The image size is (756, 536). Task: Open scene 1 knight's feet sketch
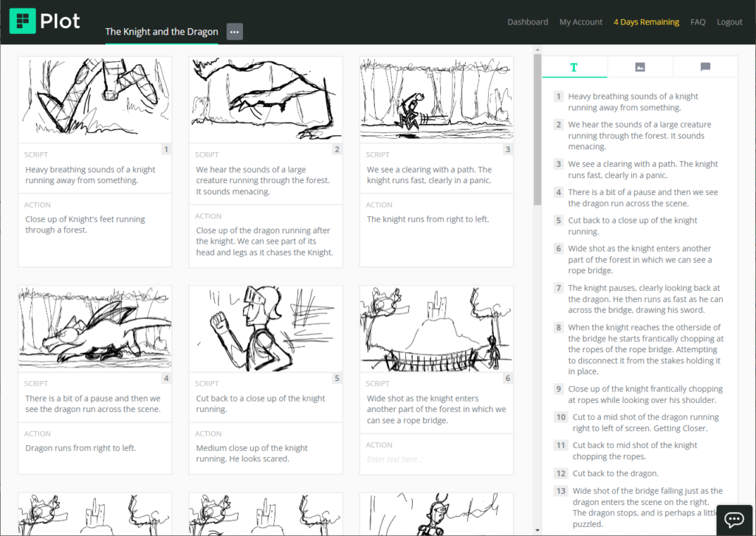(95, 99)
